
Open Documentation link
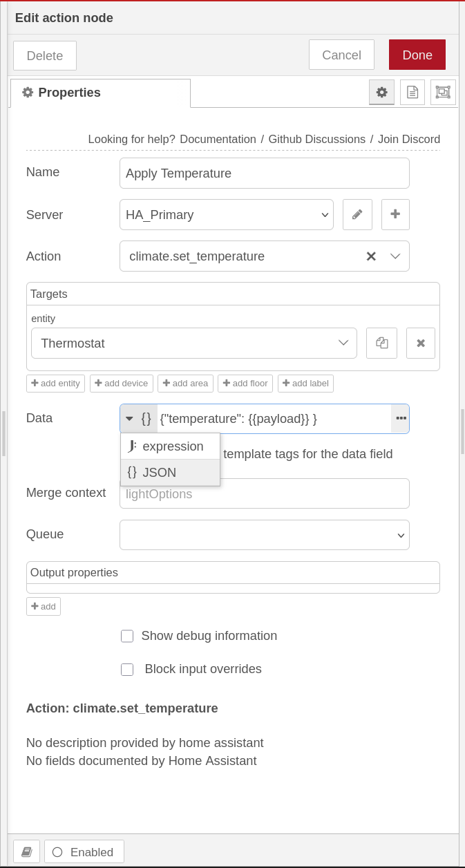pyautogui.click(x=218, y=139)
